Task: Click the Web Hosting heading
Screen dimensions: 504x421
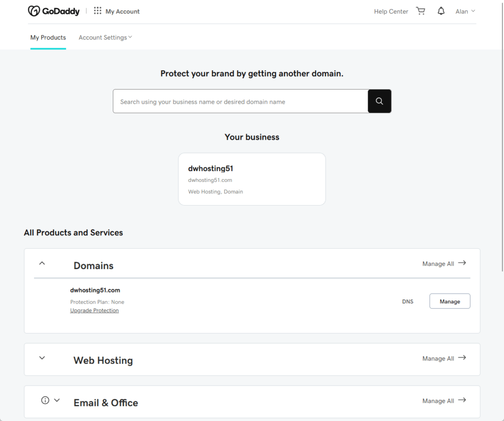Action: click(x=103, y=361)
